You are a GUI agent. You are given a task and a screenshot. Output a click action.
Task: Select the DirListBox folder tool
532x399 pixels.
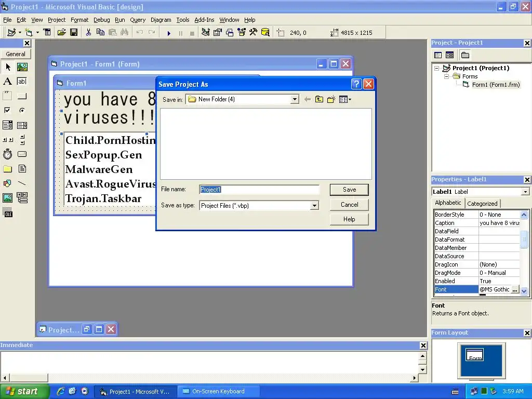8,169
